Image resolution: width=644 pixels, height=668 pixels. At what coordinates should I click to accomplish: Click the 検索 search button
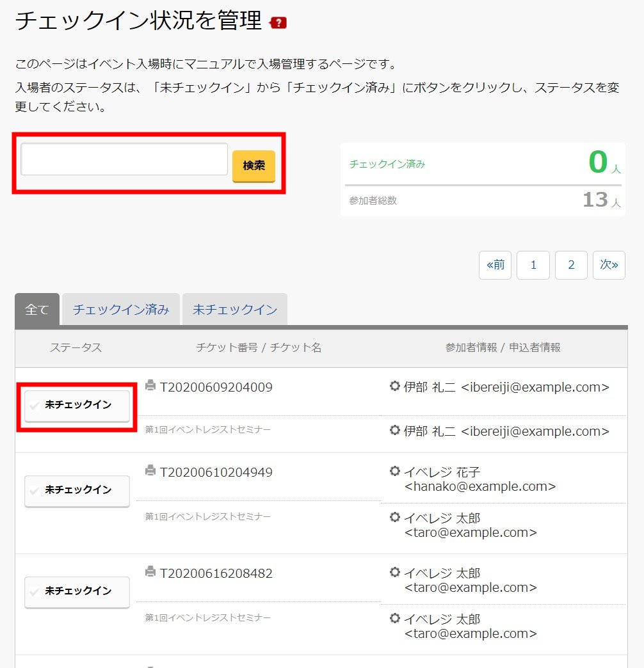(254, 164)
